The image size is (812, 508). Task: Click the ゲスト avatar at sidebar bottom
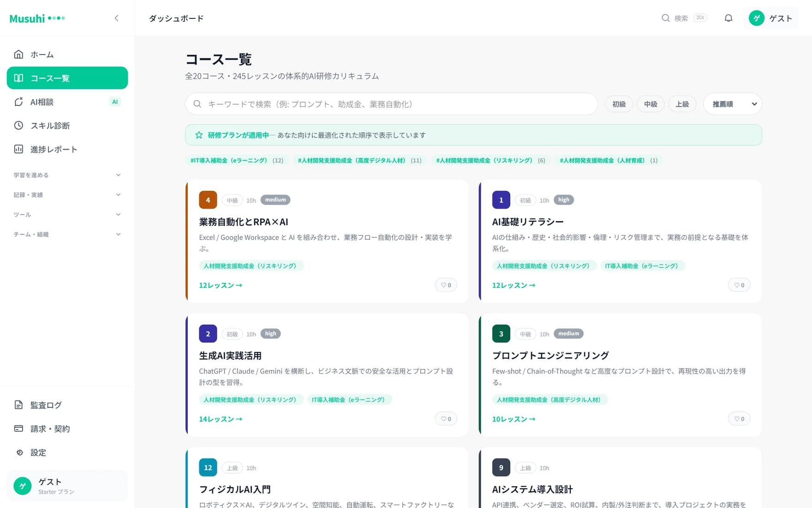click(23, 486)
